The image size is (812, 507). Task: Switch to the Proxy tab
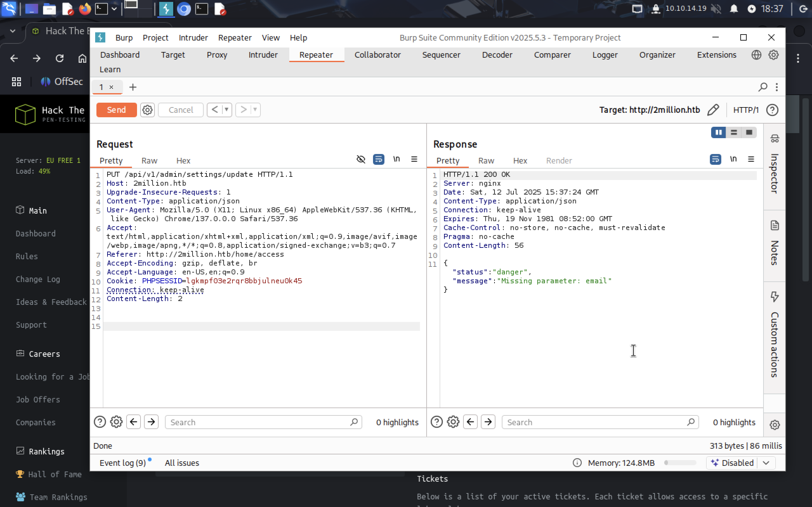[217, 55]
